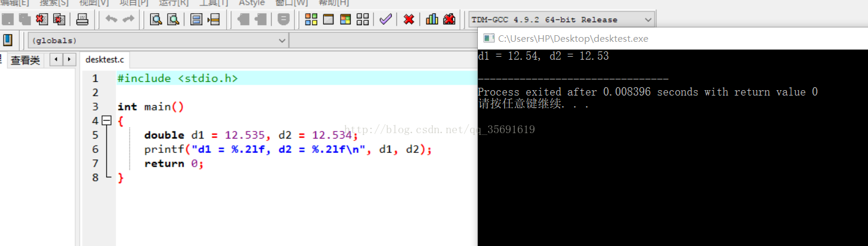The image size is (868, 246).
Task: Click the greyed Save file toolbar icon
Action: tap(8, 19)
